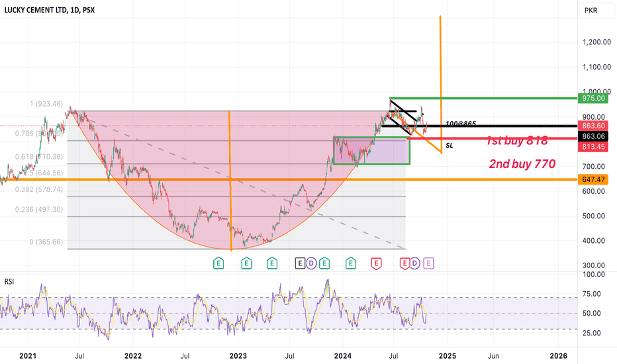Click the 1,200.00 price axis value
Screen dimensions: 617x364
pos(596,42)
